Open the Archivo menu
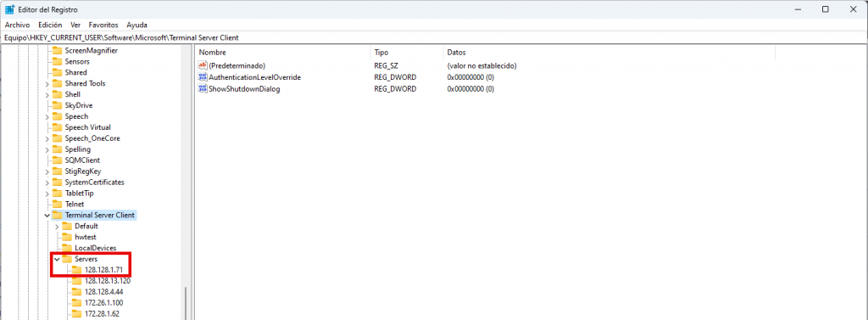868x320 pixels. coord(17,25)
